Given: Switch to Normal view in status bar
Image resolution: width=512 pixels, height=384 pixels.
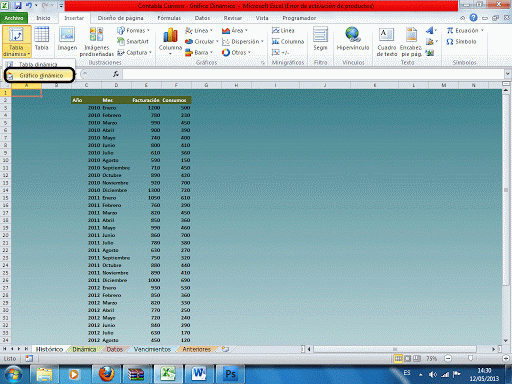Looking at the screenshot, I should (x=398, y=359).
